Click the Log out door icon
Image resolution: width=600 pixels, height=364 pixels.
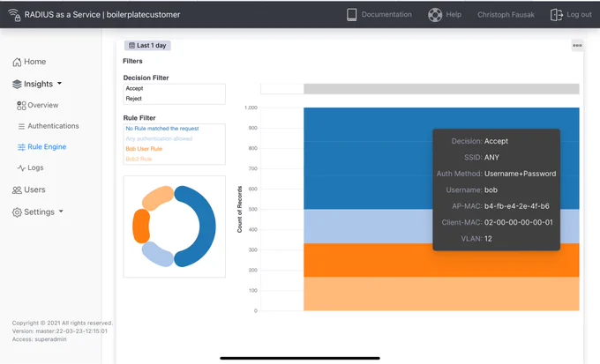[556, 14]
